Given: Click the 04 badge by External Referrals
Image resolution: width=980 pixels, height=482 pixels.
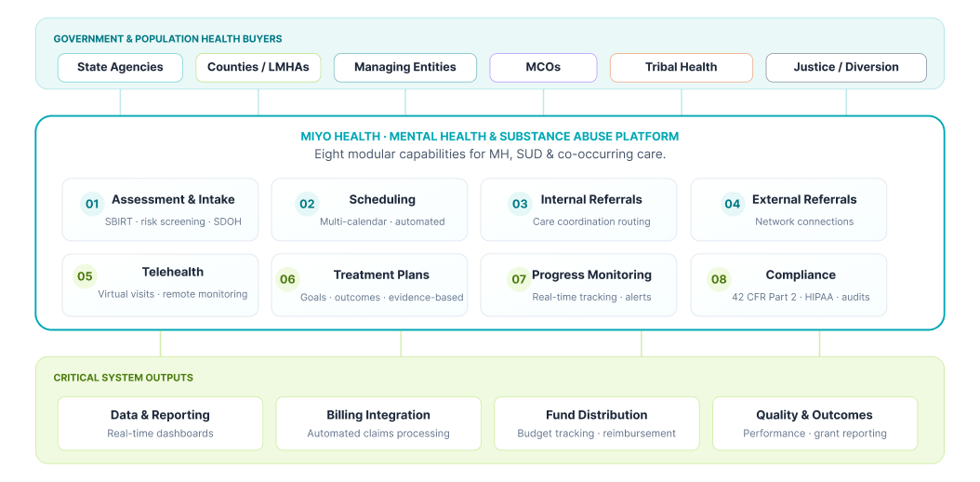Looking at the screenshot, I should pos(733,204).
